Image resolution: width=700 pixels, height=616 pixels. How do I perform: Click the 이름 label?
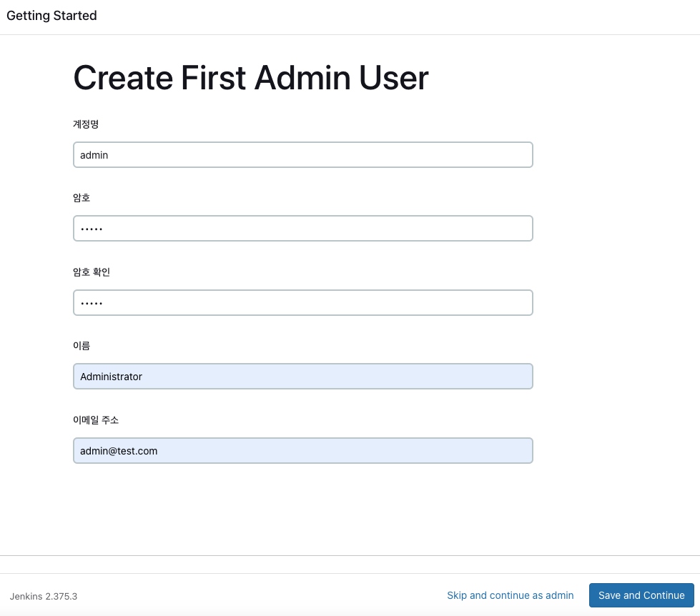82,346
